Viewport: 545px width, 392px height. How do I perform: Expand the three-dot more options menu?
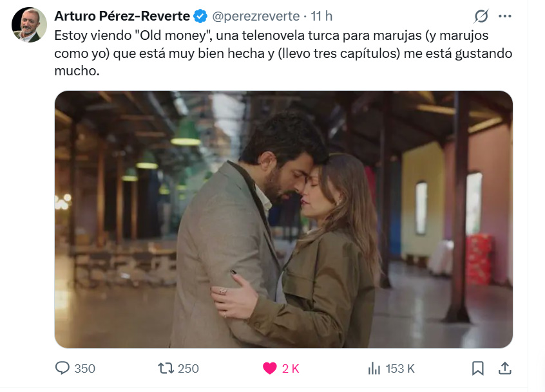(x=505, y=16)
